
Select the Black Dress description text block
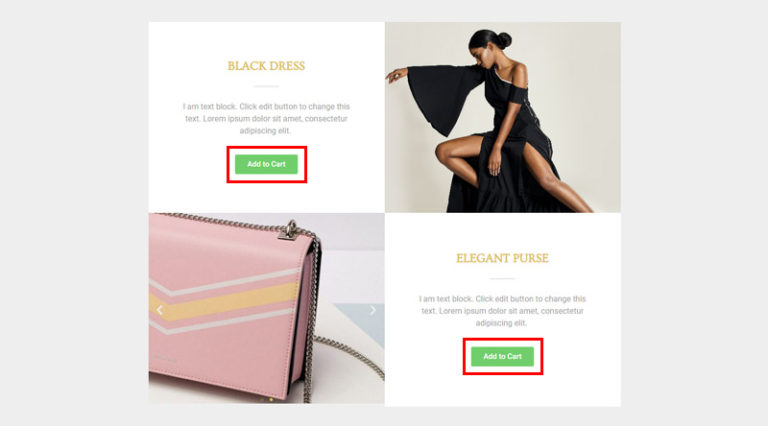266,118
